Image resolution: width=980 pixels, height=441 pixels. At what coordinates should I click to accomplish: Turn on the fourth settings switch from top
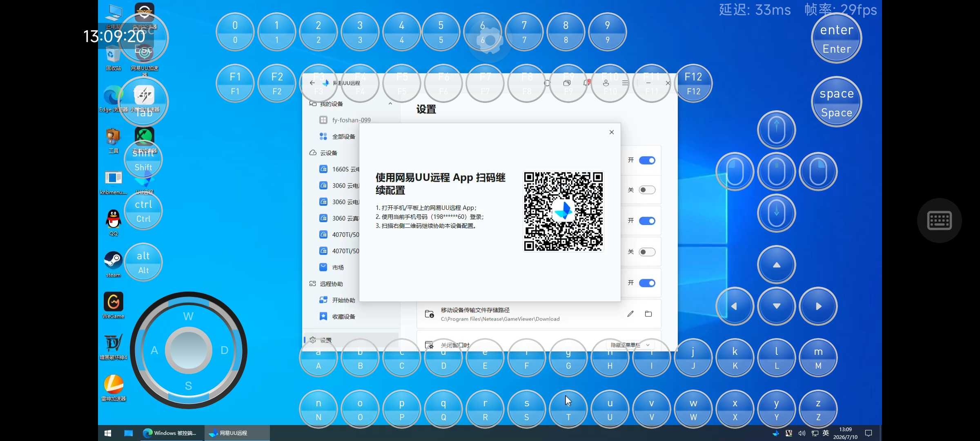point(647,252)
